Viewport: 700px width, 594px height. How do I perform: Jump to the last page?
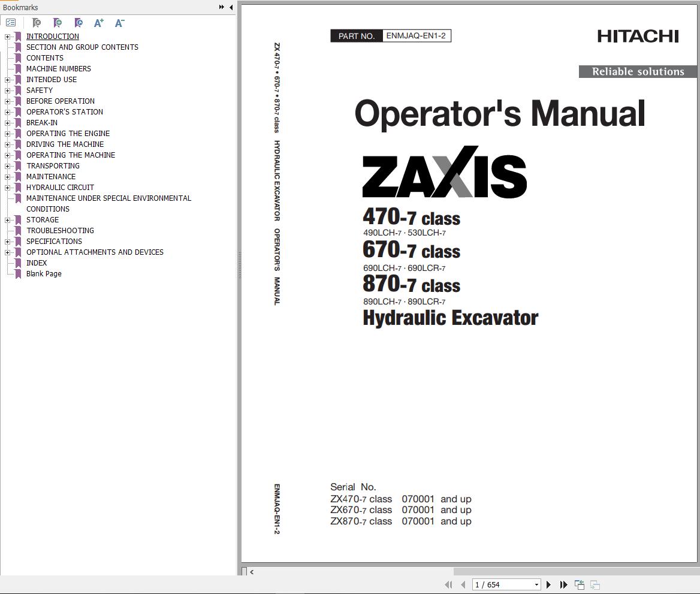tap(563, 584)
